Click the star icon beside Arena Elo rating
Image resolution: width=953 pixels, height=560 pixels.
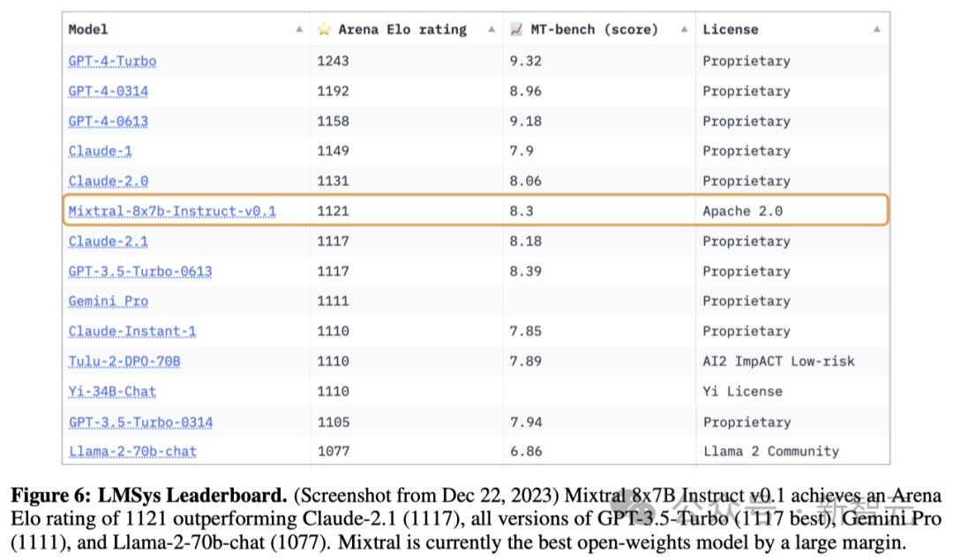point(324,29)
